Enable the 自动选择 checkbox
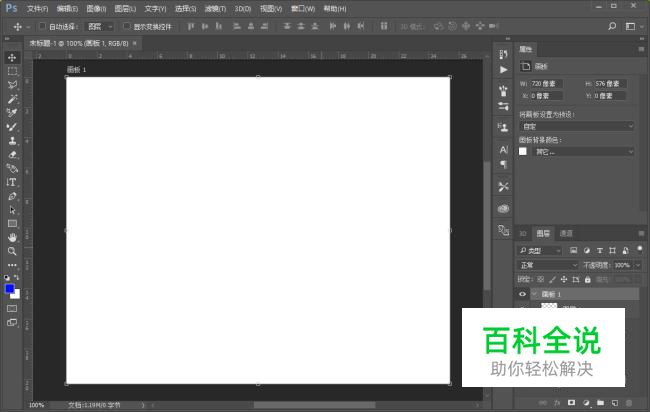 pos(42,26)
